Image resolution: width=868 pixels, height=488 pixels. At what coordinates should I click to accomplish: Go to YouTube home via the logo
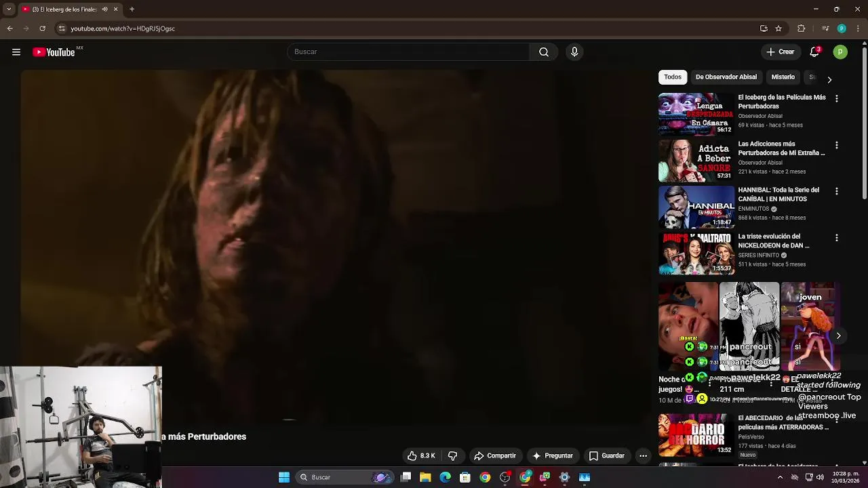[54, 52]
